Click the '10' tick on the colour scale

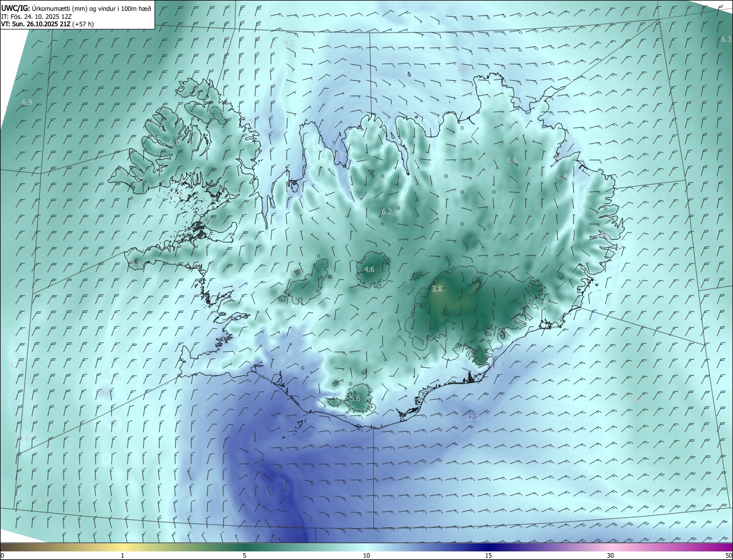366,555
